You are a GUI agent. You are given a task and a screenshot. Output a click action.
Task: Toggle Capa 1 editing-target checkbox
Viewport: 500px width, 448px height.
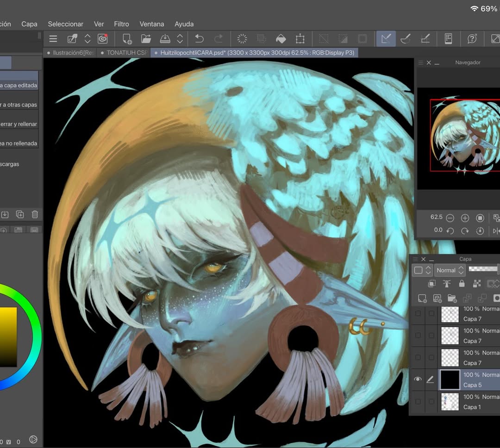pos(431,401)
